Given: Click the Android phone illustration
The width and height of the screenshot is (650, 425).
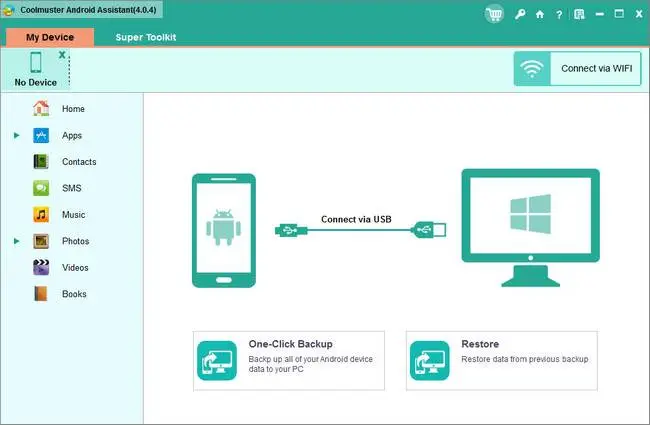Looking at the screenshot, I should pos(224,231).
